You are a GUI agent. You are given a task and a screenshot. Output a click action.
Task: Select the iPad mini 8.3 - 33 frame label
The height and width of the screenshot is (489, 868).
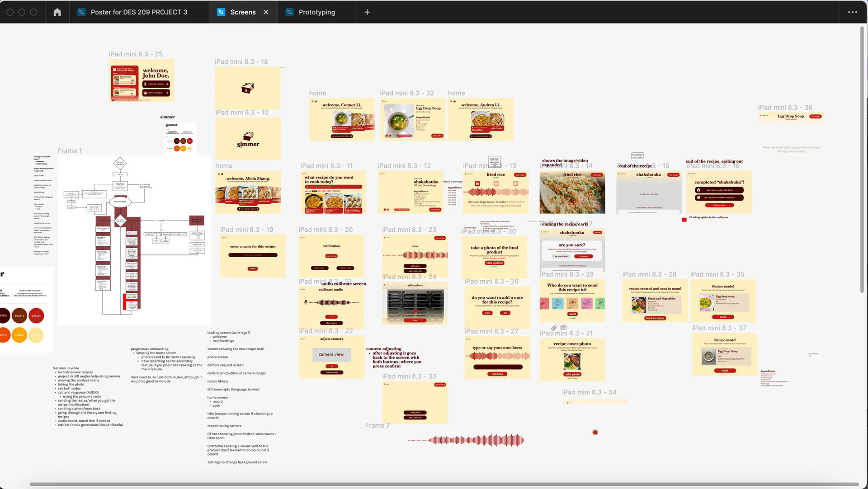point(409,376)
